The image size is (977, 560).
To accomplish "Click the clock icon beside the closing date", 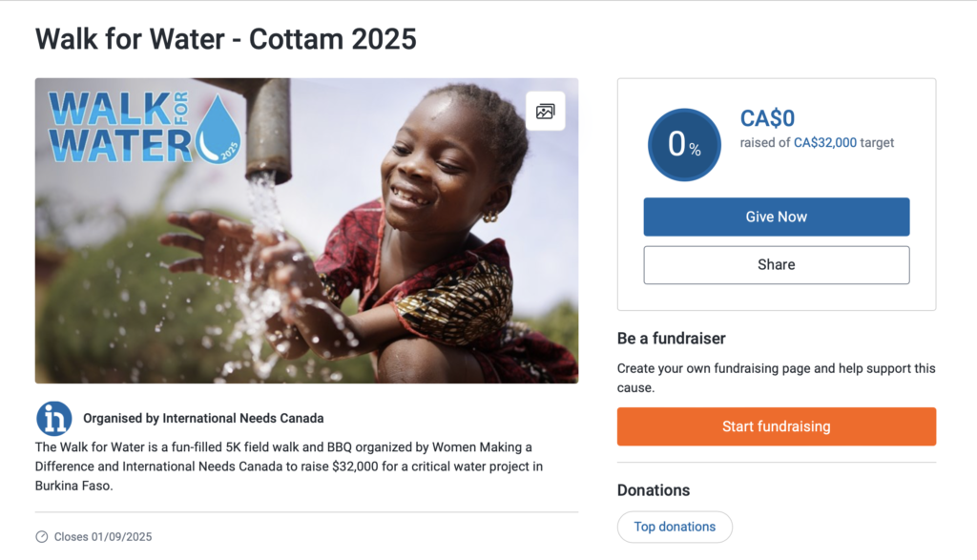I will click(x=42, y=537).
